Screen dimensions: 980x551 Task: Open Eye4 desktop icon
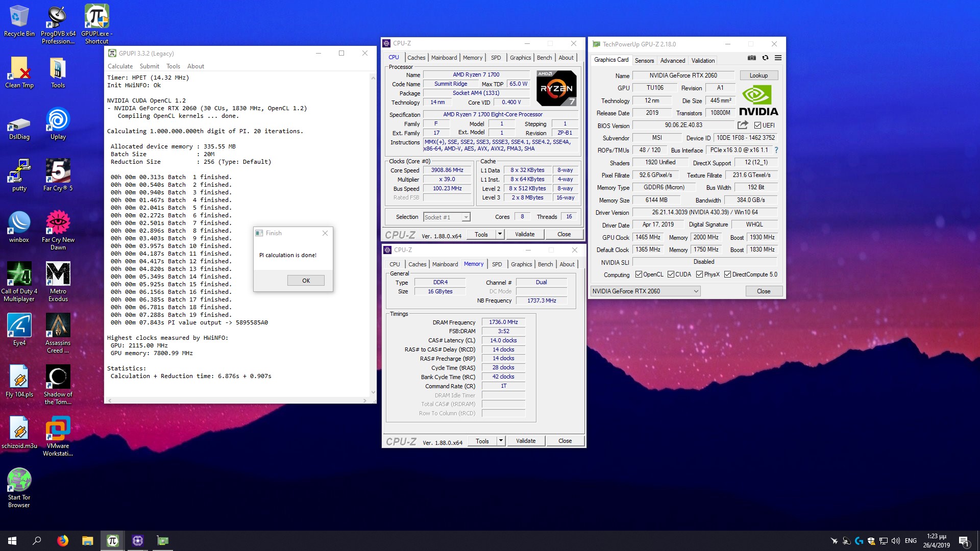(x=19, y=331)
